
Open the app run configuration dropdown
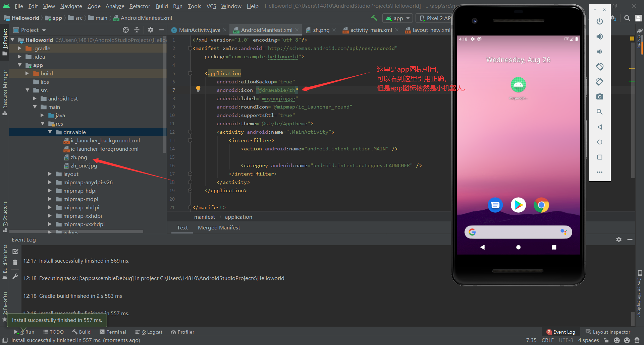point(408,18)
